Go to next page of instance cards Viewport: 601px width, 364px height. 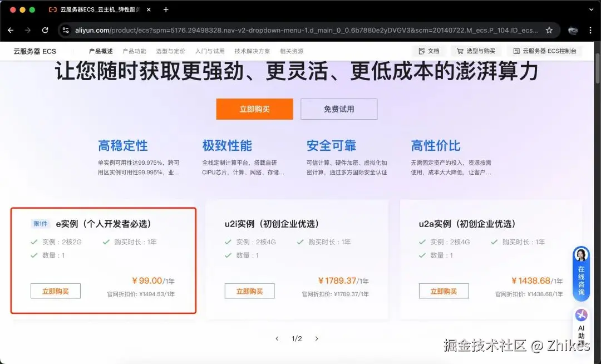click(x=317, y=339)
